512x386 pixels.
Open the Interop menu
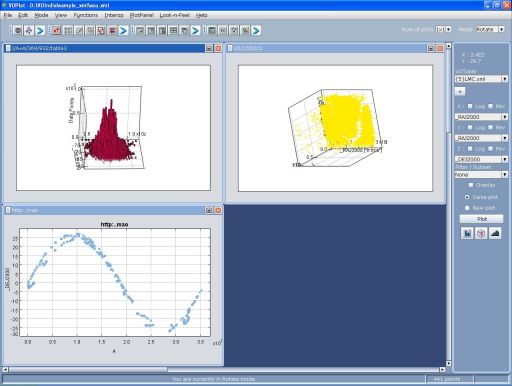114,15
